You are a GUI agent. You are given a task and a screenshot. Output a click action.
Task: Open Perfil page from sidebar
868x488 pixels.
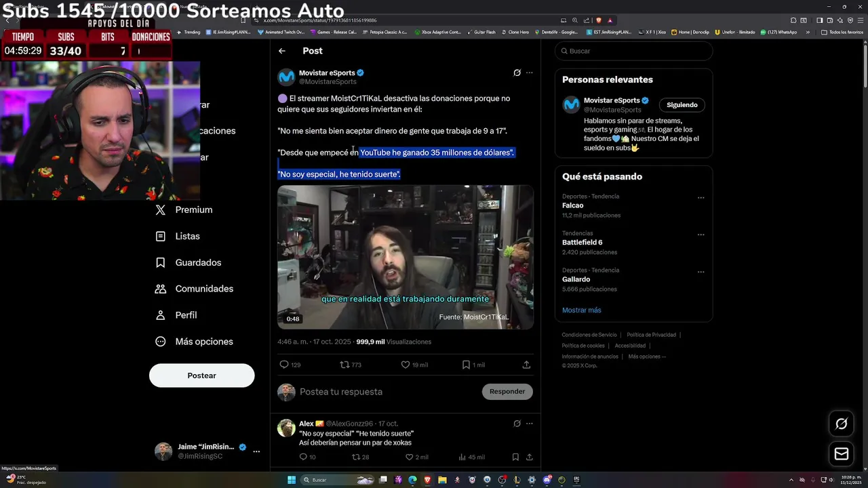[x=176, y=315]
